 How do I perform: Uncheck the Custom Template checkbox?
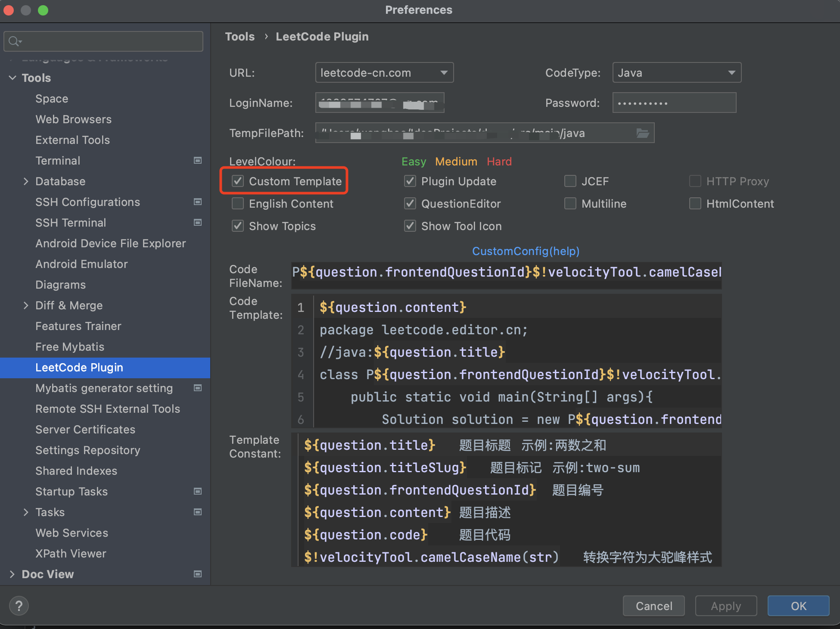(238, 181)
